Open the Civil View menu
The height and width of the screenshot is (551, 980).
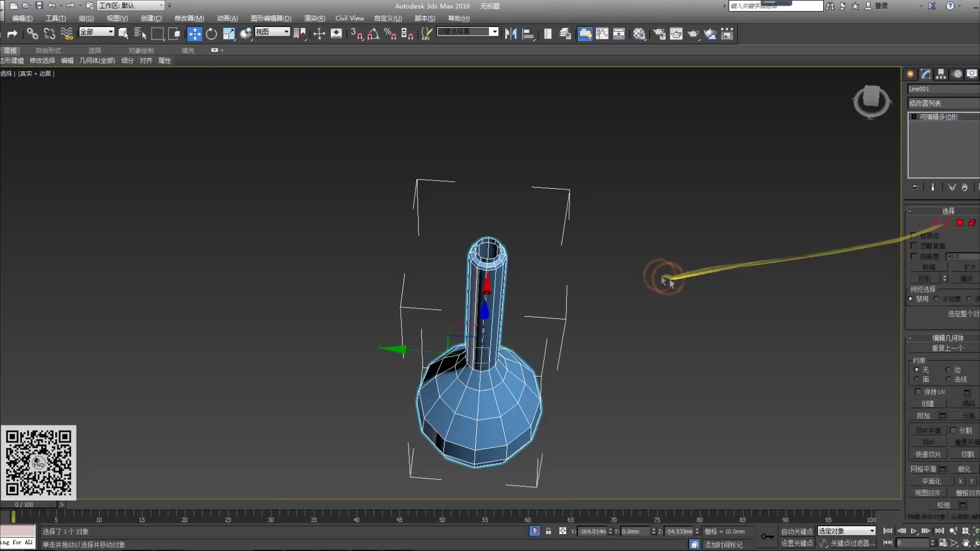(x=350, y=18)
